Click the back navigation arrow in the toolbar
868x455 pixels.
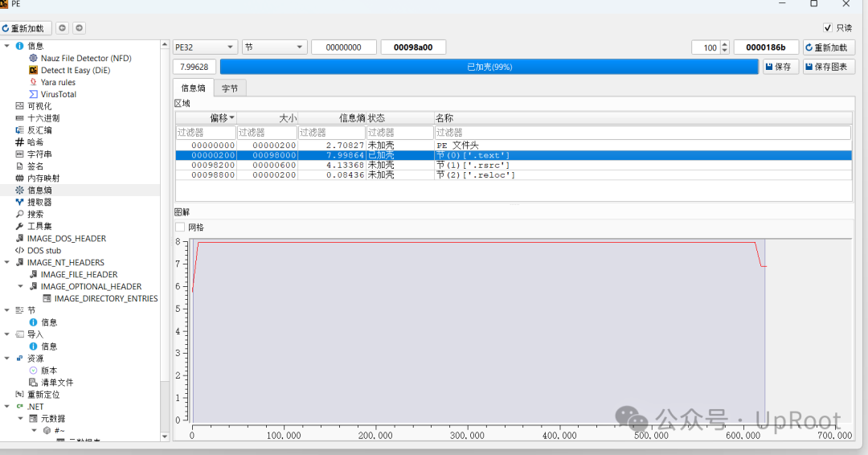[x=63, y=28]
